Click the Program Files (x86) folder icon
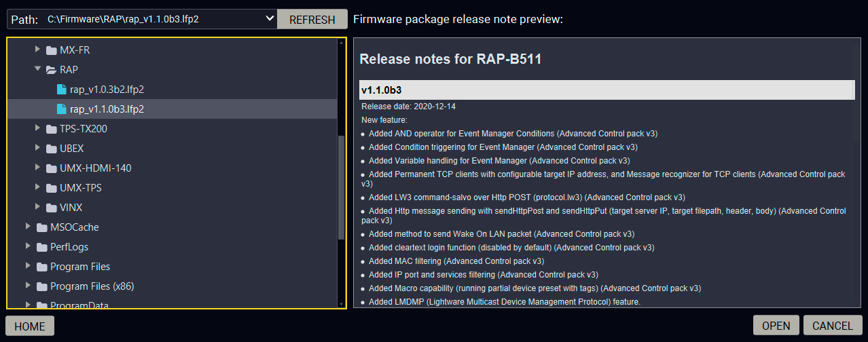868x342 pixels. point(41,286)
